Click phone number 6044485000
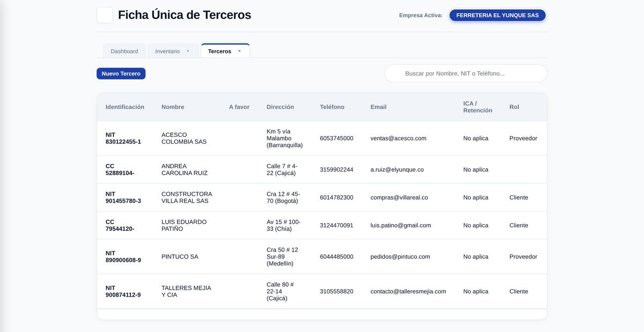 [336, 256]
